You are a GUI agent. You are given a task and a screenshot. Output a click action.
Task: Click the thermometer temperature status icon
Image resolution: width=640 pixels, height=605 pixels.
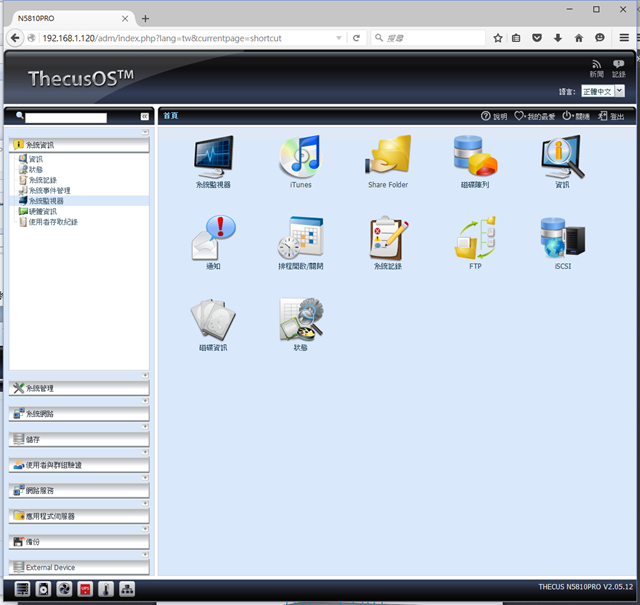106,589
